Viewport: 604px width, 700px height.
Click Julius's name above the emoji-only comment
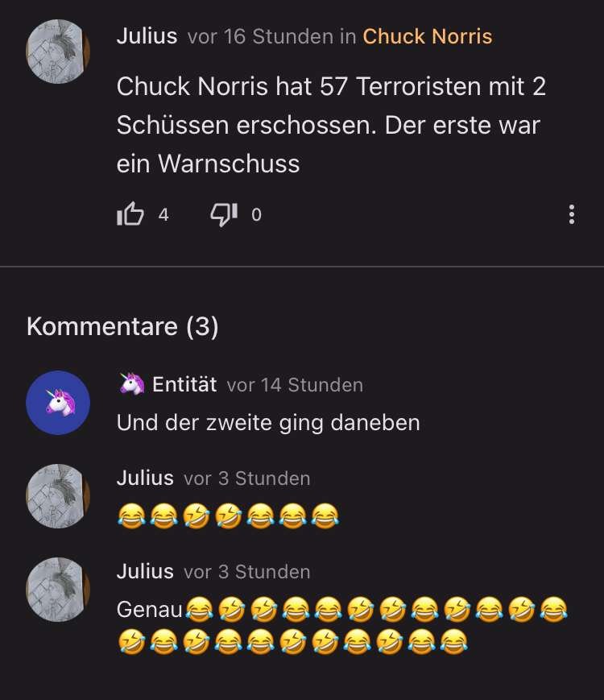[x=145, y=478]
